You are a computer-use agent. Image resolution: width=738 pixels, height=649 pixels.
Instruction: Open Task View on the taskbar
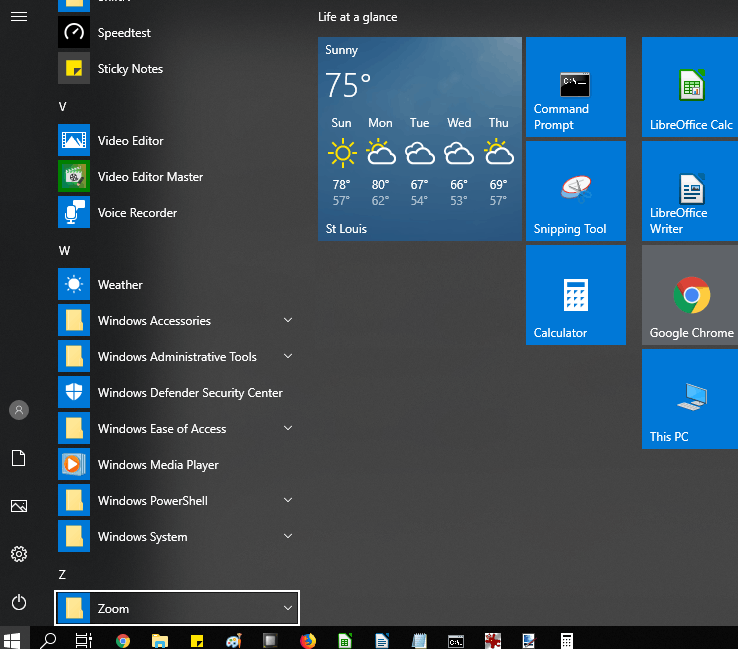(84, 640)
